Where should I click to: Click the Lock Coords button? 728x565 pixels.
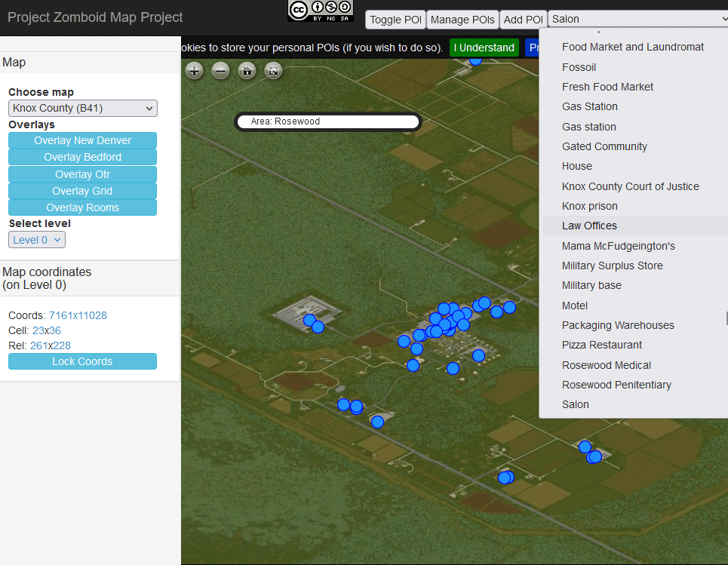pyautogui.click(x=83, y=361)
